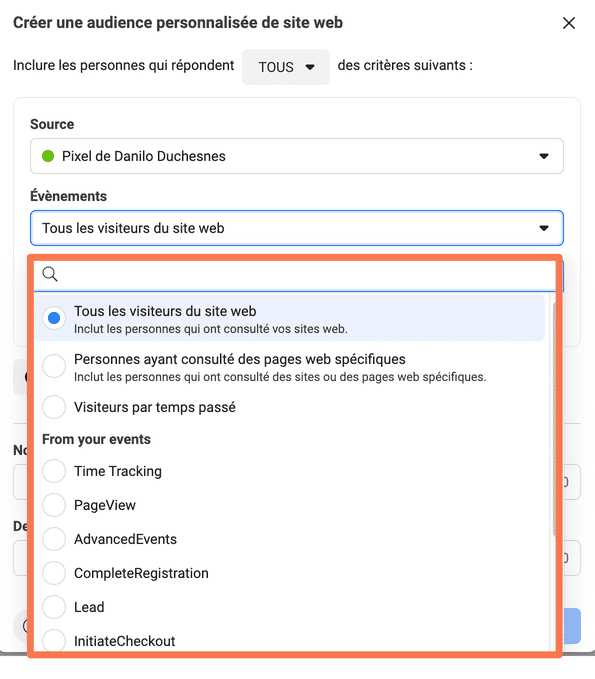
Task: Click the events list scrollbar
Action: click(x=554, y=418)
